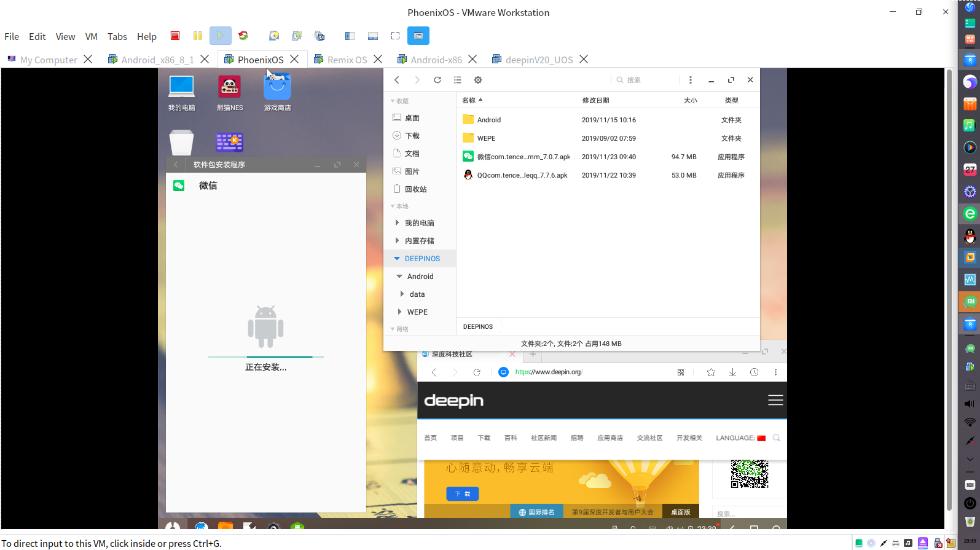Screen dimensions: 980x550
Task: Open the VM menu
Action: pyautogui.click(x=91, y=36)
